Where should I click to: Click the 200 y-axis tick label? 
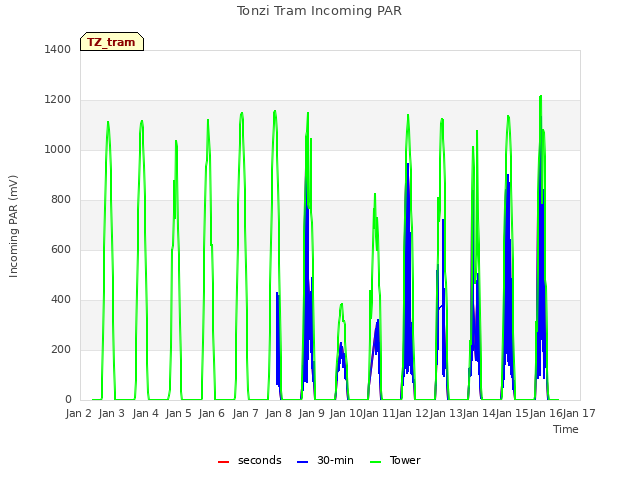click(x=61, y=349)
